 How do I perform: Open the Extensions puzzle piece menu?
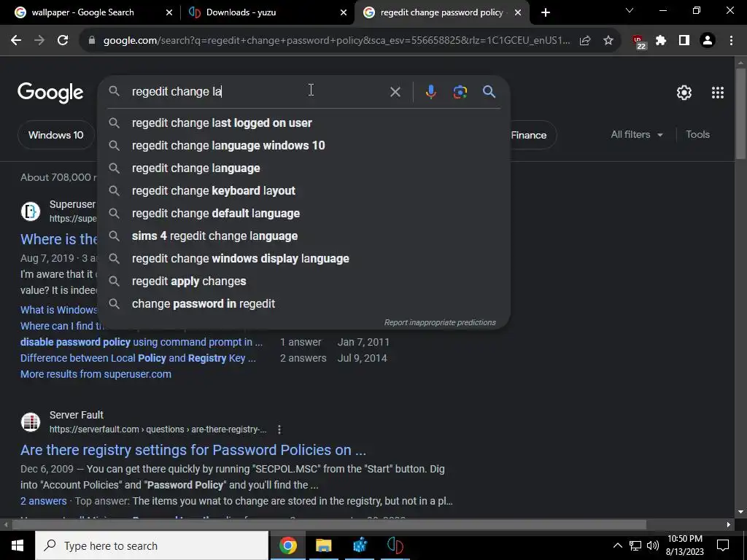click(661, 41)
